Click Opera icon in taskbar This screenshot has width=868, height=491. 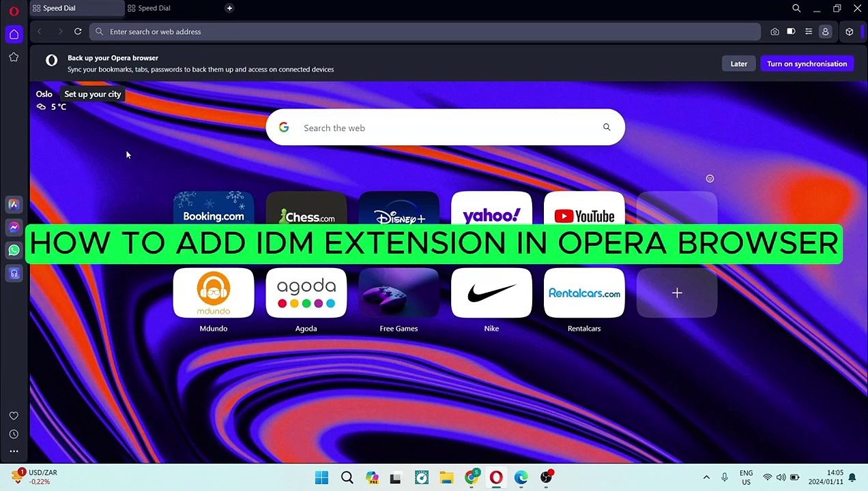[496, 477]
